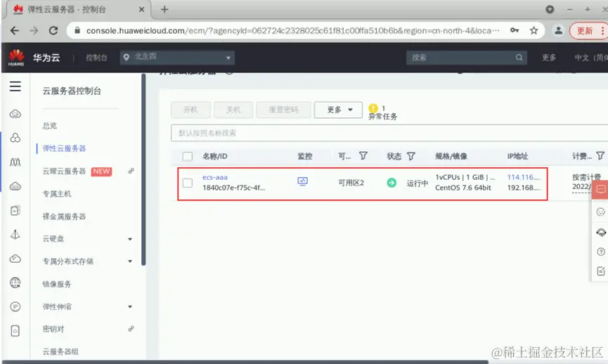Click the filter icon beside 可... column
608x364 pixels.
click(363, 156)
